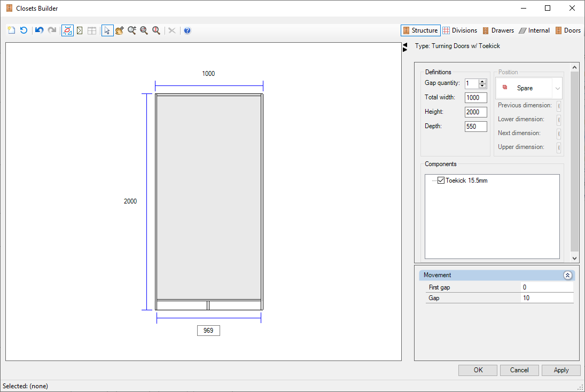Click the New closet icon
The height and width of the screenshot is (392, 585).
[11, 30]
